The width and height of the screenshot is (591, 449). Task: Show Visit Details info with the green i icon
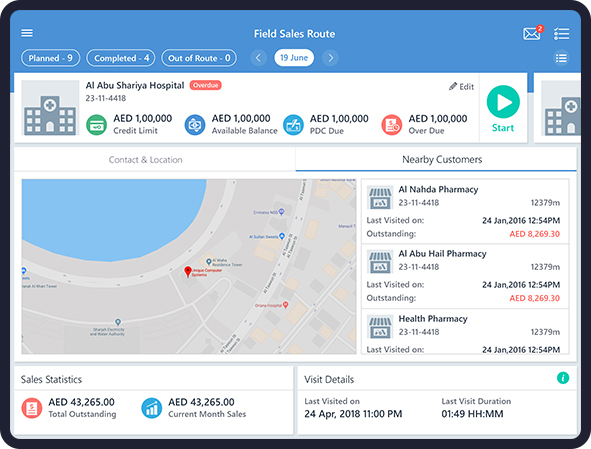tap(563, 378)
